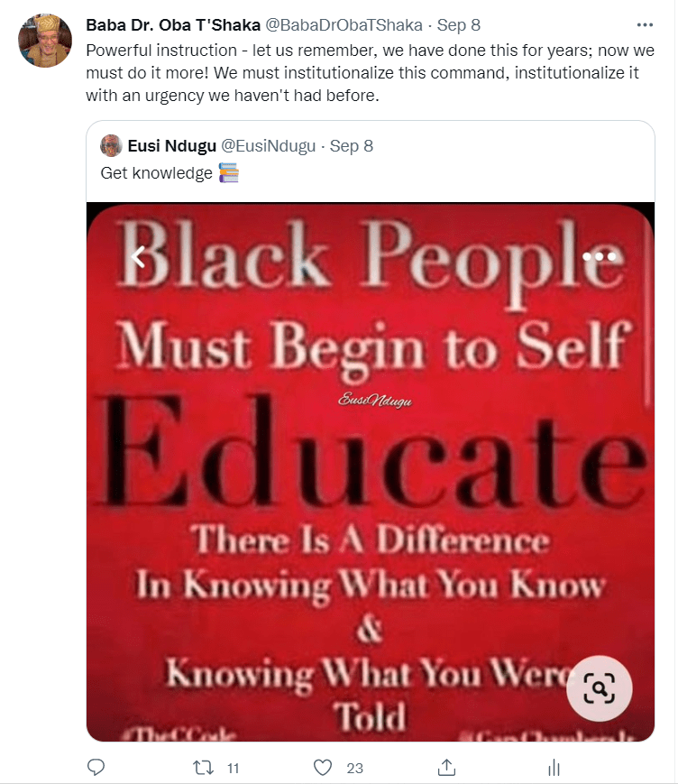This screenshot has height=784, width=678.
Task: Like the tweet with the heart icon
Action: point(323,768)
